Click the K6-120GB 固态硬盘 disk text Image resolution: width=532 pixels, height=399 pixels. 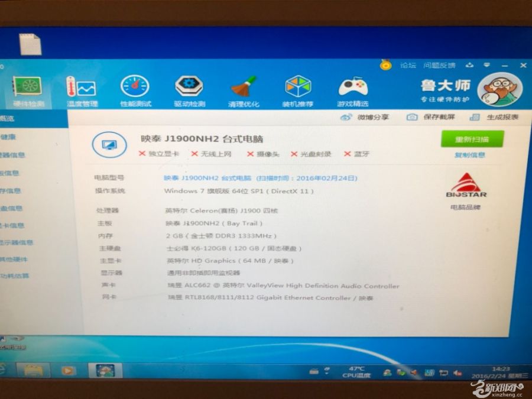click(234, 248)
